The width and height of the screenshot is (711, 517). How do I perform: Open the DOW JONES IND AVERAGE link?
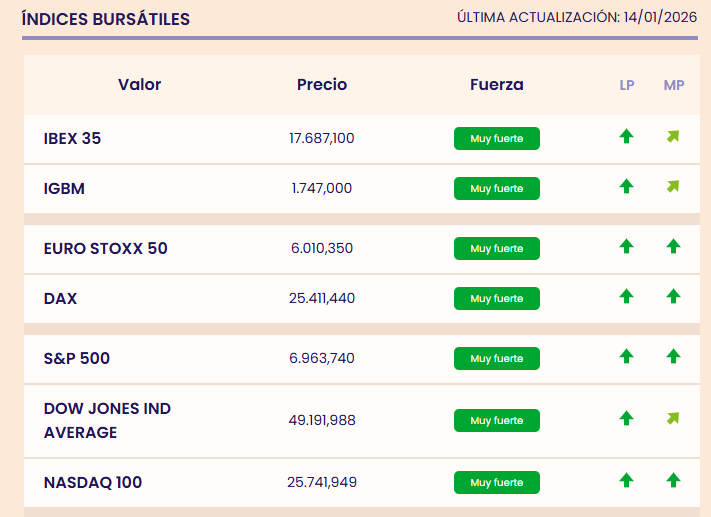pyautogui.click(x=107, y=420)
